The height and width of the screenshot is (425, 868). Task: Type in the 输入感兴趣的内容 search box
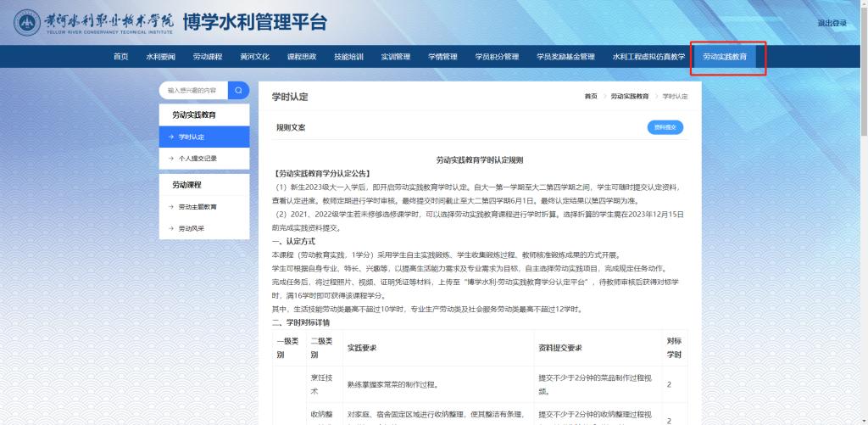point(192,90)
